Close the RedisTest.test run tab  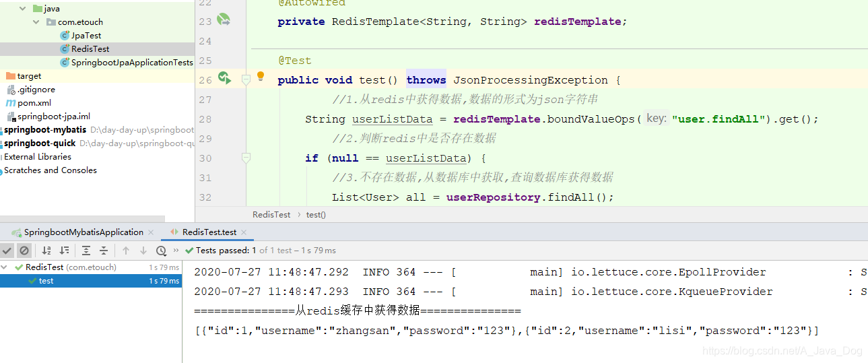244,232
